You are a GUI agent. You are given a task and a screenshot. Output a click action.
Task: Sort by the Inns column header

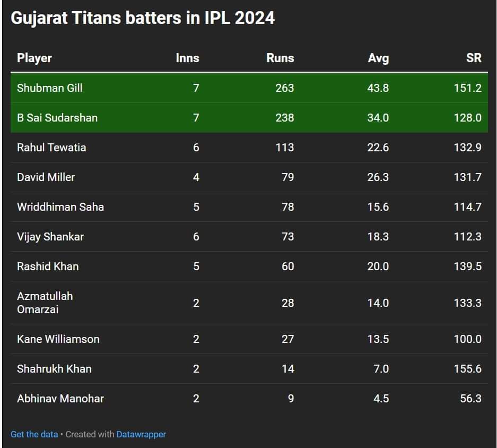(x=187, y=58)
